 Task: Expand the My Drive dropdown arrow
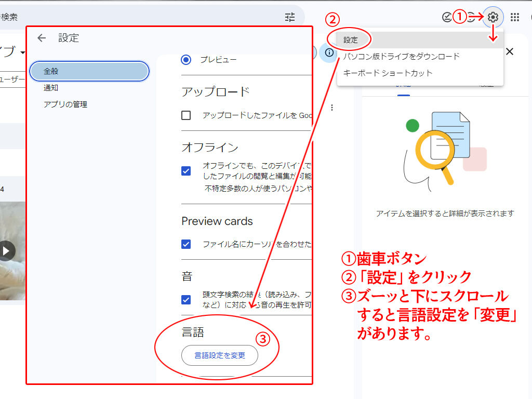tap(22, 53)
